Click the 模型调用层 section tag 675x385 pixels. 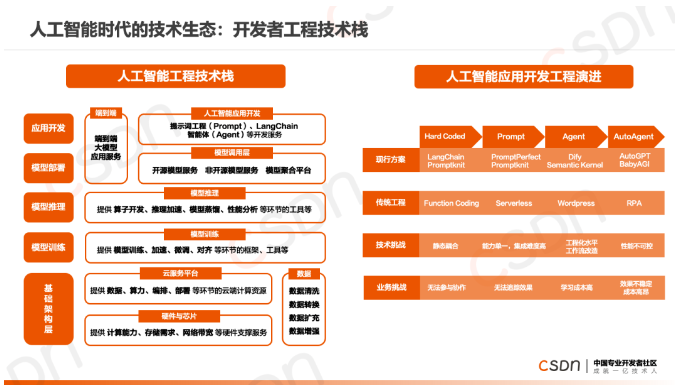232,153
